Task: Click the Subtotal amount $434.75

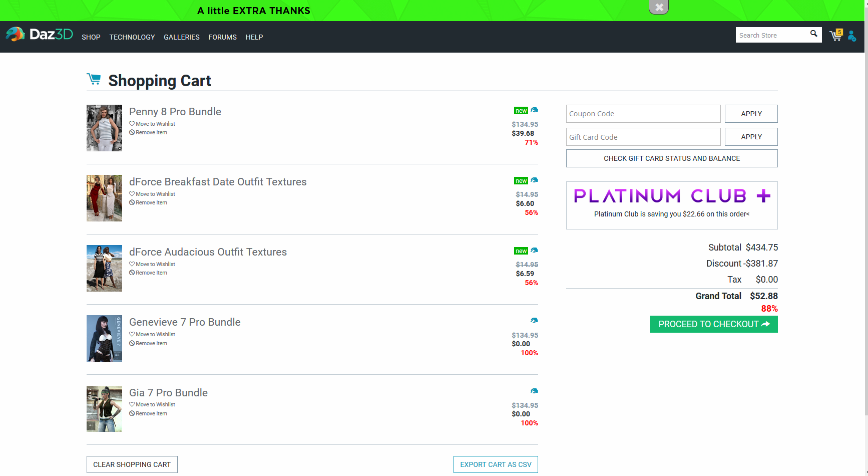Action: (x=762, y=248)
